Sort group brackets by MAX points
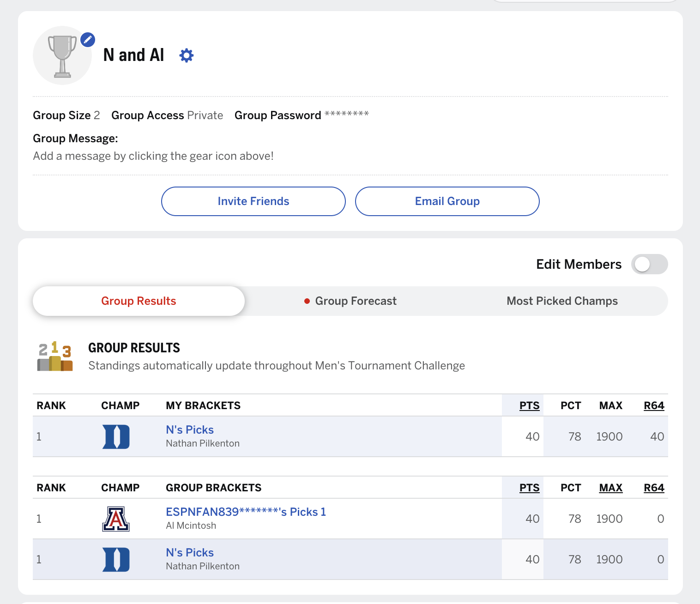This screenshot has height=604, width=700. (x=610, y=487)
